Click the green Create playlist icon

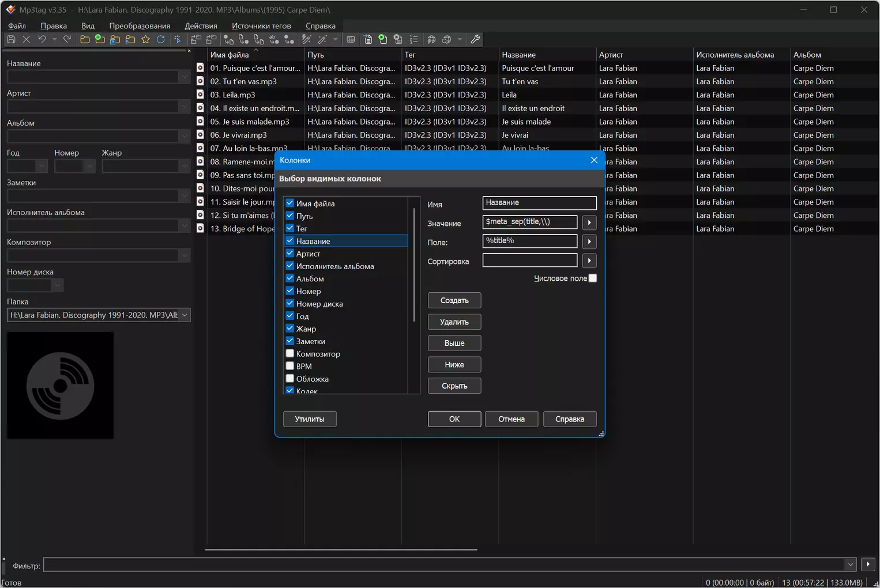(383, 39)
